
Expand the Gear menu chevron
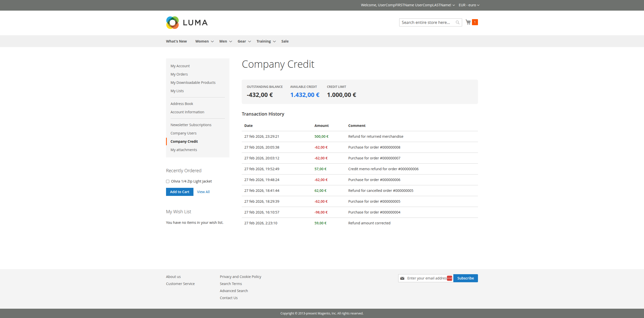250,42
